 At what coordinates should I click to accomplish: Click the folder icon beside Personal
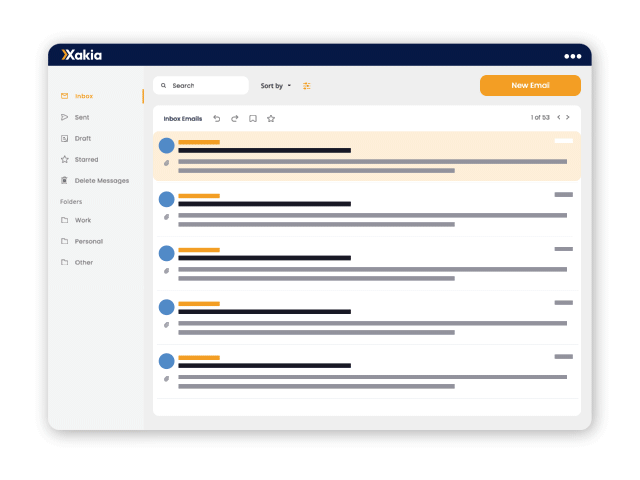64,241
